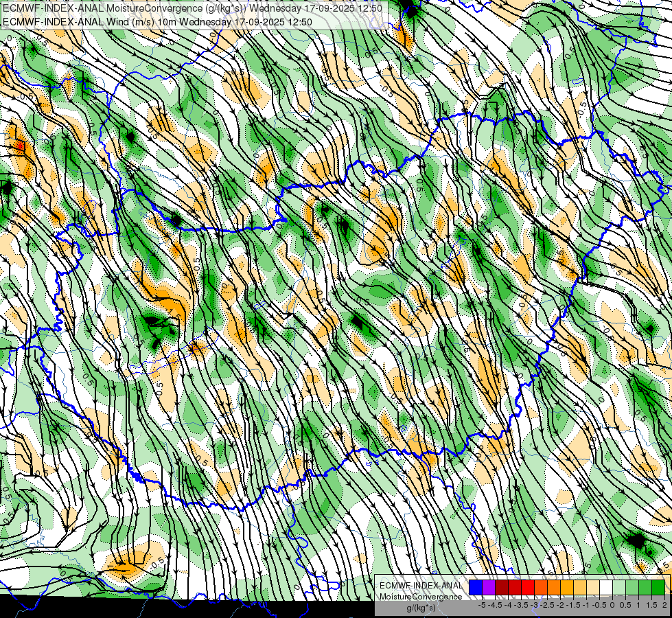
Task: Pick legend swatch between -2.5 and -2
Action: tap(554, 587)
